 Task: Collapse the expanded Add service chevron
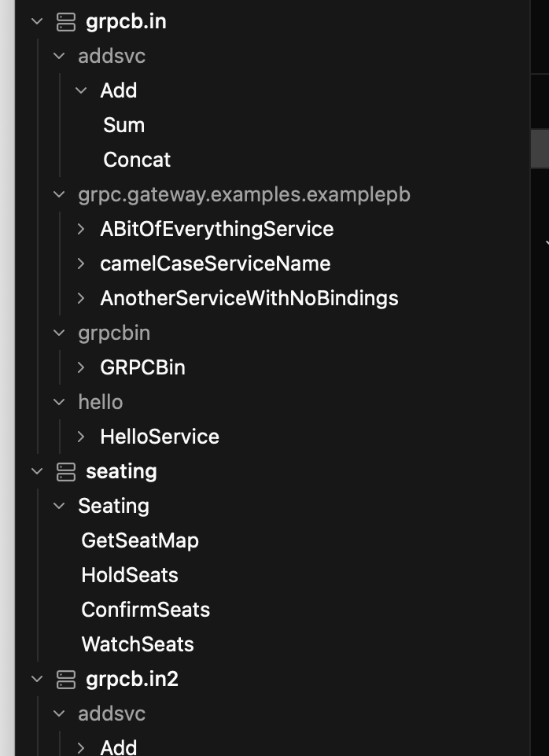(81, 90)
